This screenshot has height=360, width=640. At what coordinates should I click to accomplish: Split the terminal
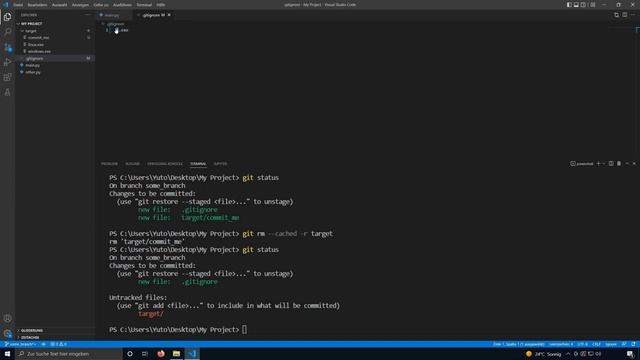coord(611,164)
